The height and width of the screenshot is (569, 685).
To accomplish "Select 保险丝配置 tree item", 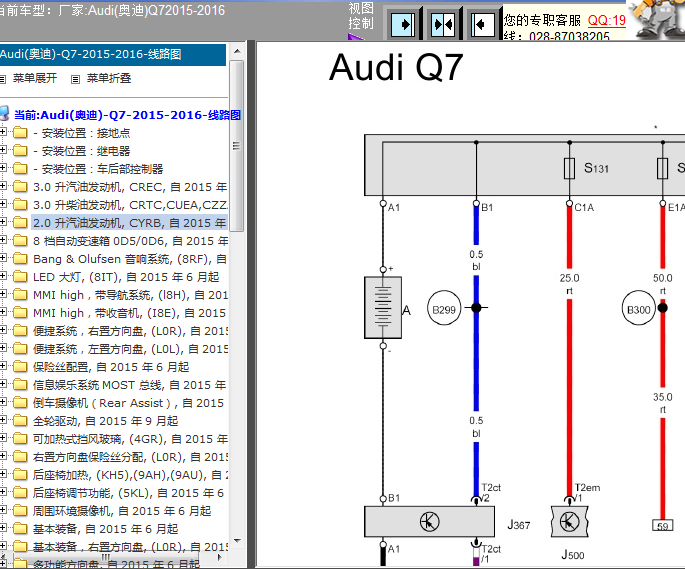I will coord(111,367).
